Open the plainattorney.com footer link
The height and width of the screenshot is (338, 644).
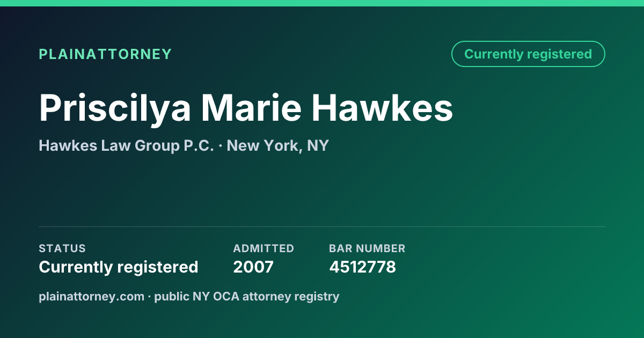[x=91, y=296]
